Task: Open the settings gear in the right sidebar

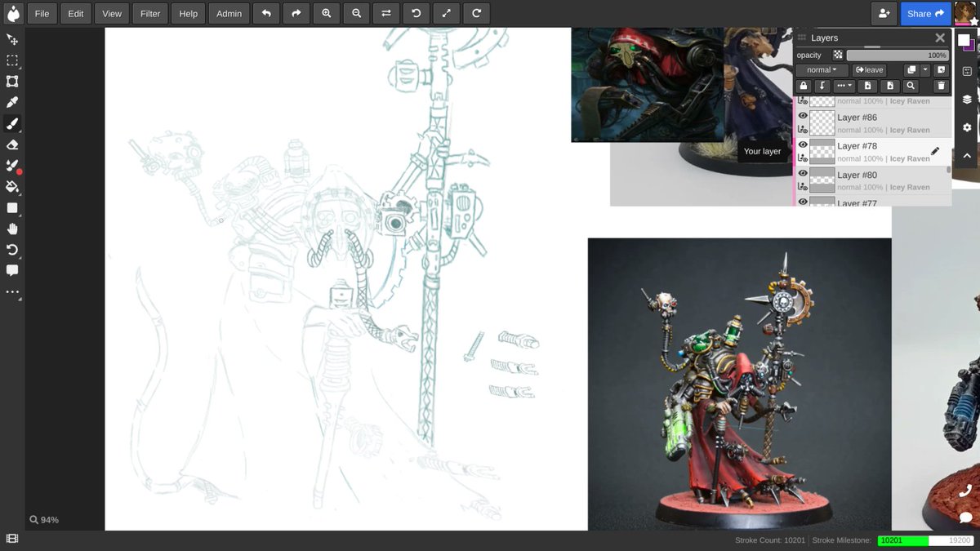Action: [966, 127]
